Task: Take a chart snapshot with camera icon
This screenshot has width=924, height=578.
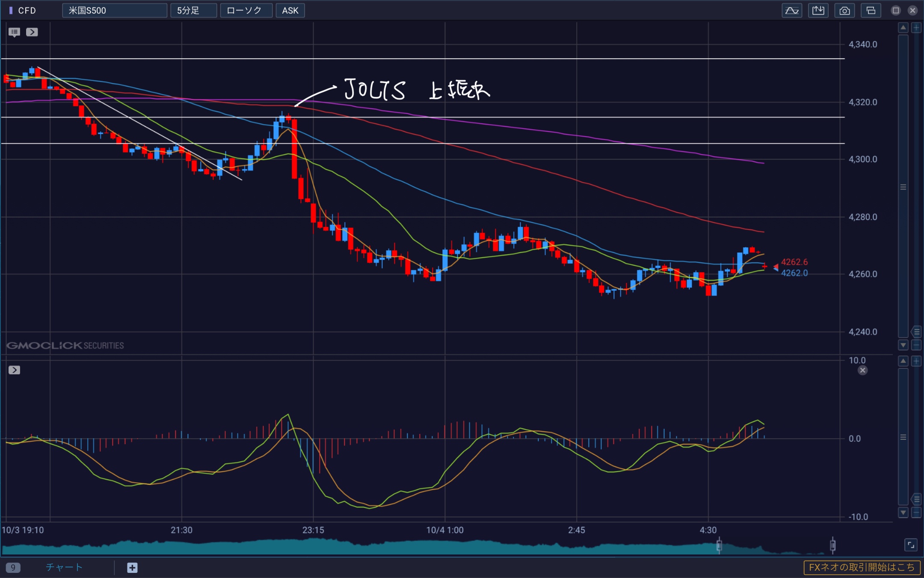Action: point(844,11)
